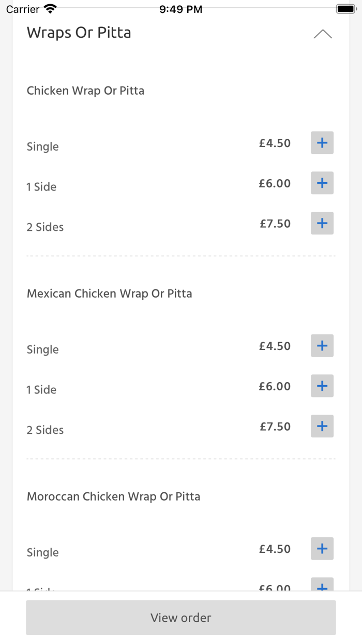This screenshot has height=644, width=362.
Task: Add Mexican Chicken Wrap with 1 Side
Action: 322,386
